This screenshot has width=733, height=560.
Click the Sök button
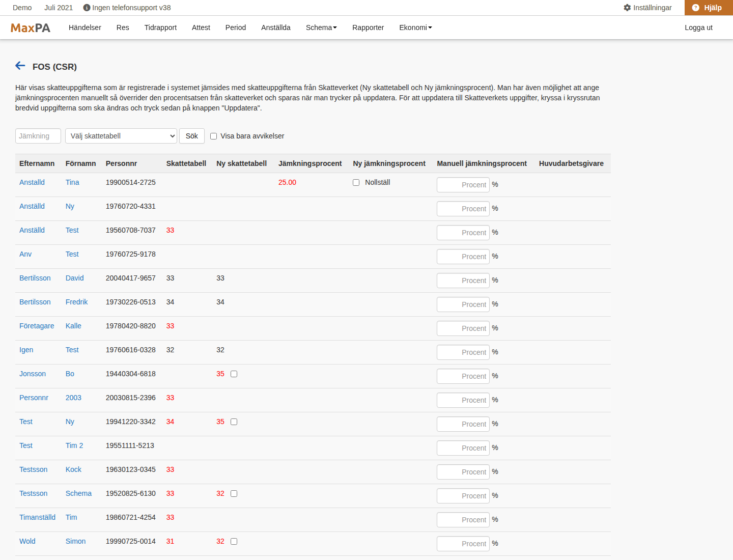click(192, 136)
